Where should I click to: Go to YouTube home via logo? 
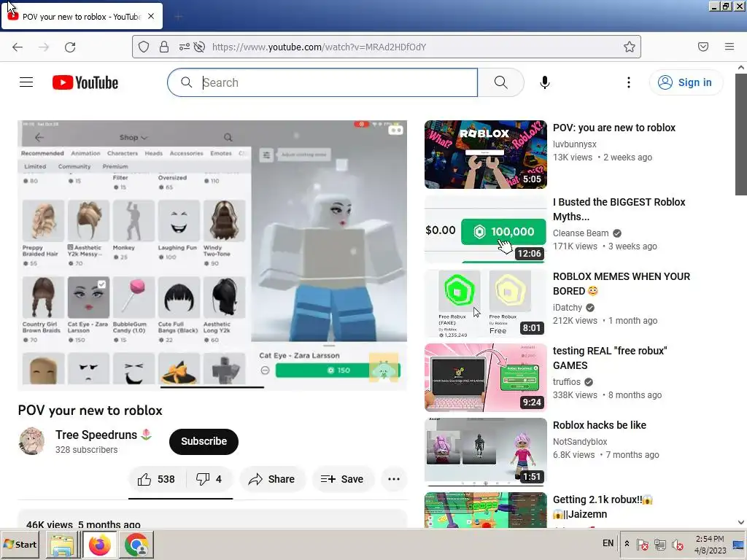85,82
